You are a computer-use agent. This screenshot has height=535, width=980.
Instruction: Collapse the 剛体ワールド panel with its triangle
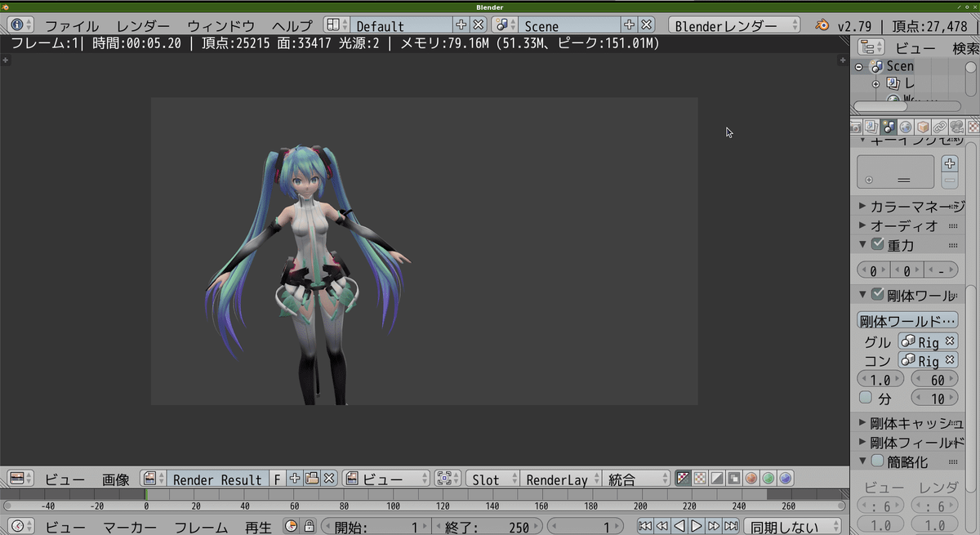point(862,295)
